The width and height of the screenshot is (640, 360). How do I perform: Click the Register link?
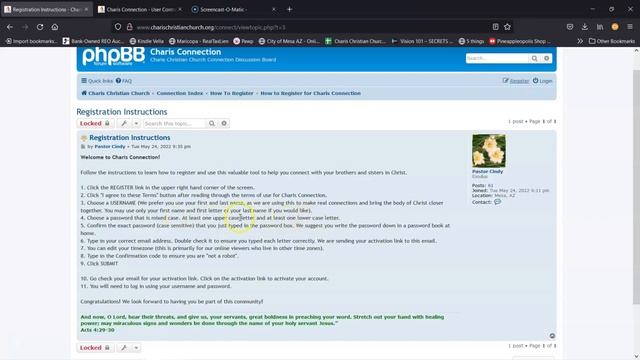(x=516, y=81)
